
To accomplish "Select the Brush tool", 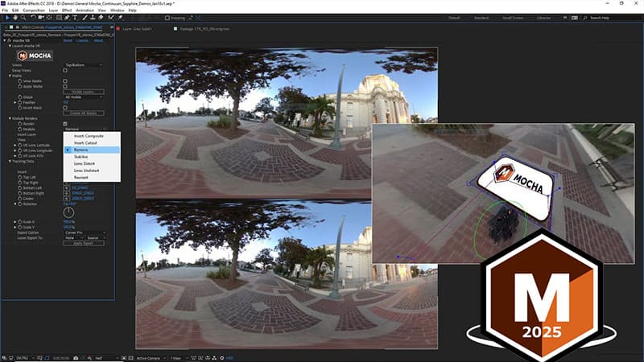I will pyautogui.click(x=85, y=18).
